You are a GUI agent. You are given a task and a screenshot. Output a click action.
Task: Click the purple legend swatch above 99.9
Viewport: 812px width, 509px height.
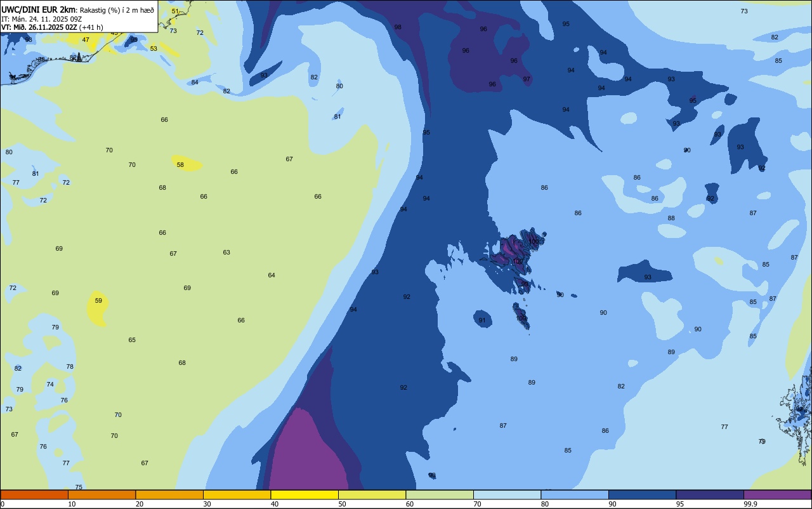tap(777, 494)
